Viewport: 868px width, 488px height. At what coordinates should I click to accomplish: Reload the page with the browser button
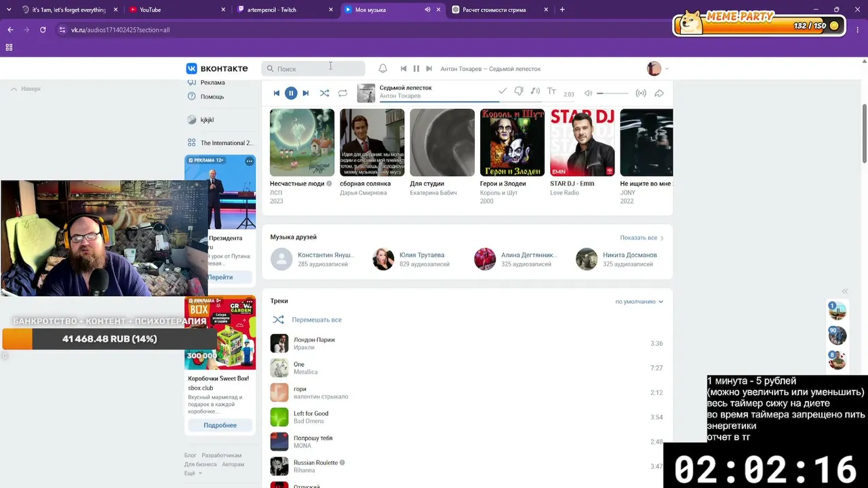[x=43, y=30]
